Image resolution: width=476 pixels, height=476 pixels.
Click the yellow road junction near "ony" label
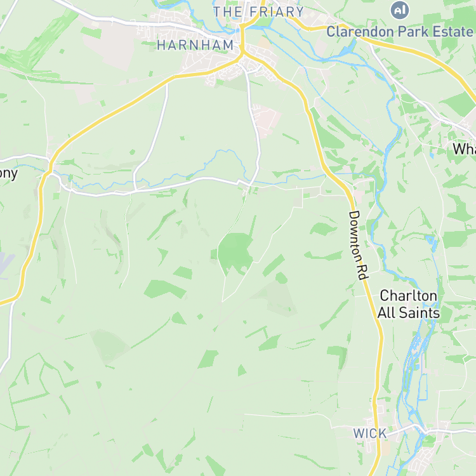tap(50, 169)
